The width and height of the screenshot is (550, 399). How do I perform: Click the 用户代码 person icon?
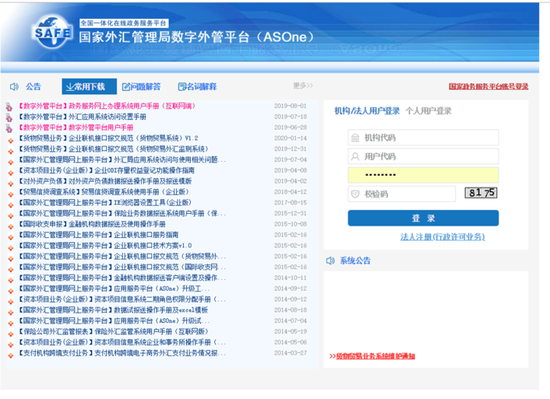[x=355, y=156]
